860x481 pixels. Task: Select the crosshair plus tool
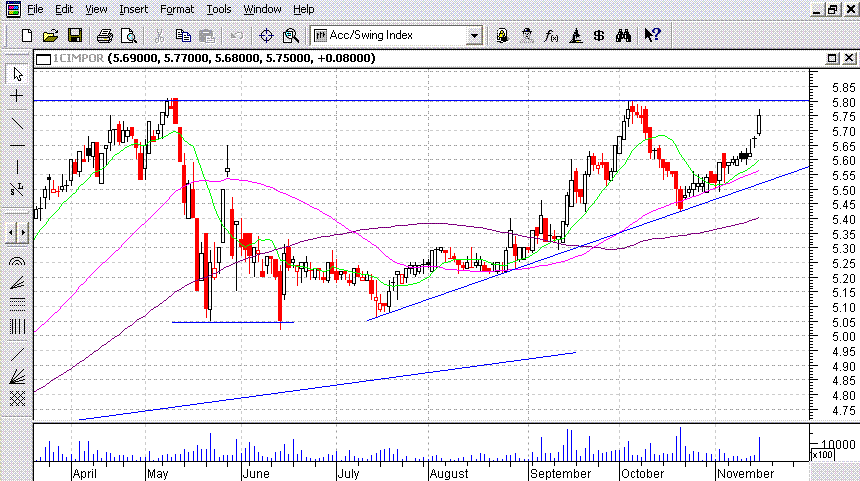click(18, 96)
